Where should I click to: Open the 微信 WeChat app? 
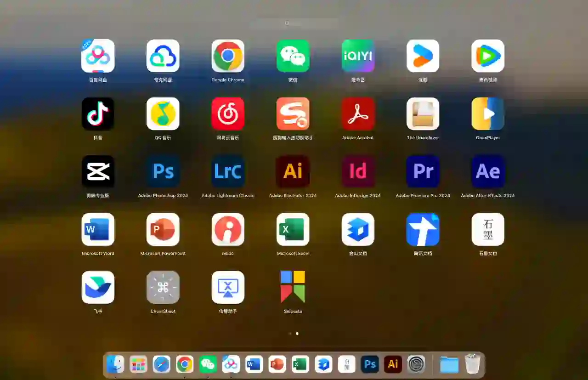click(x=293, y=56)
